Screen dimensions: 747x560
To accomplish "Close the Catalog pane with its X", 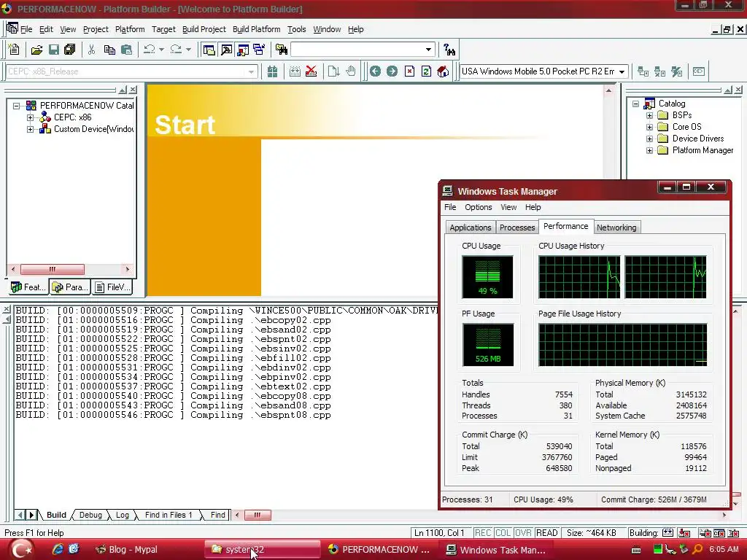I will 738,90.
